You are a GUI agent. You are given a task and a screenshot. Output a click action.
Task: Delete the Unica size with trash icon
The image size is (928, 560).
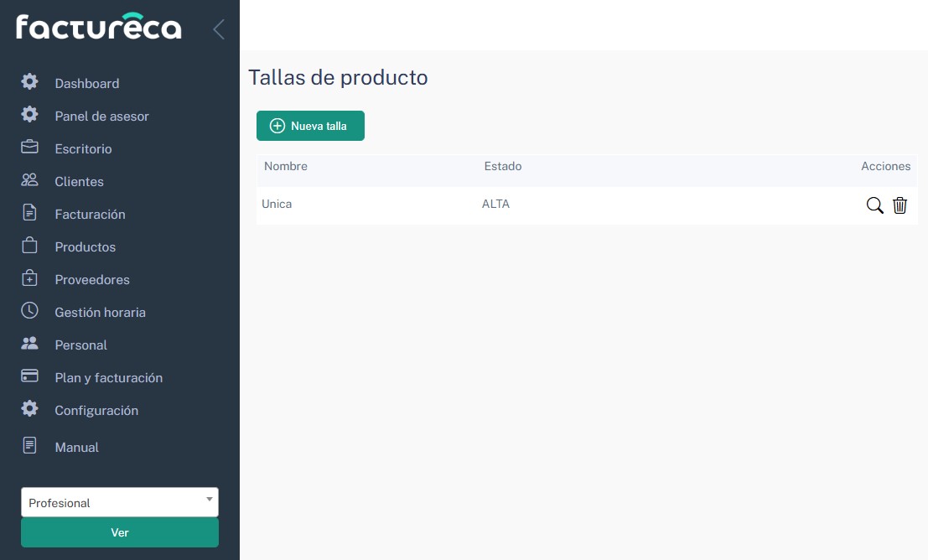coord(899,205)
